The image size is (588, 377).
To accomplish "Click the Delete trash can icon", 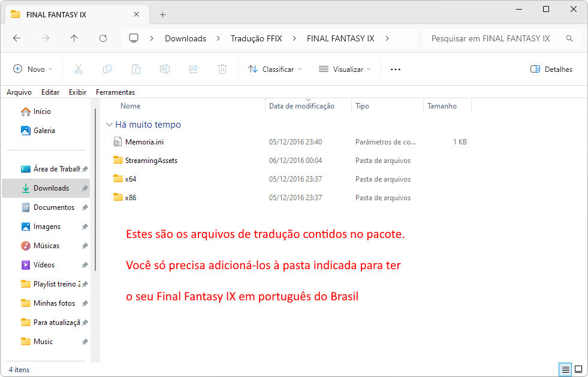I will pyautogui.click(x=222, y=69).
